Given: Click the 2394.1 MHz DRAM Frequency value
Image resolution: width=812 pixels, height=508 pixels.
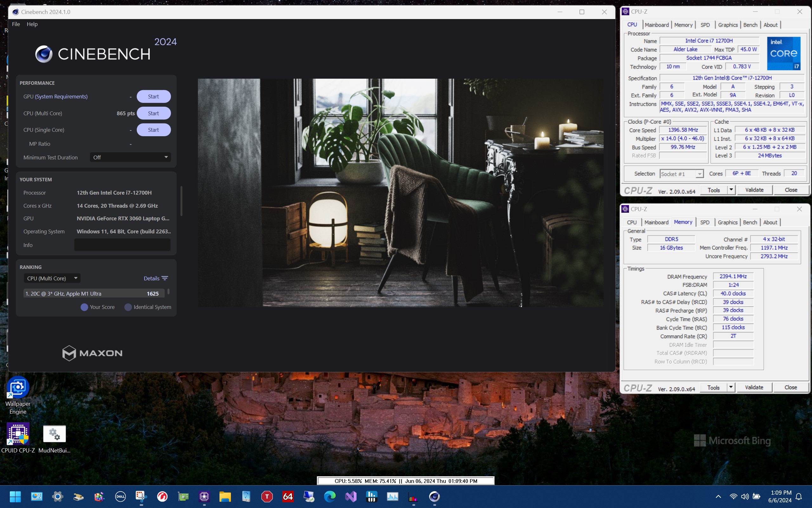Looking at the screenshot, I should [733, 276].
